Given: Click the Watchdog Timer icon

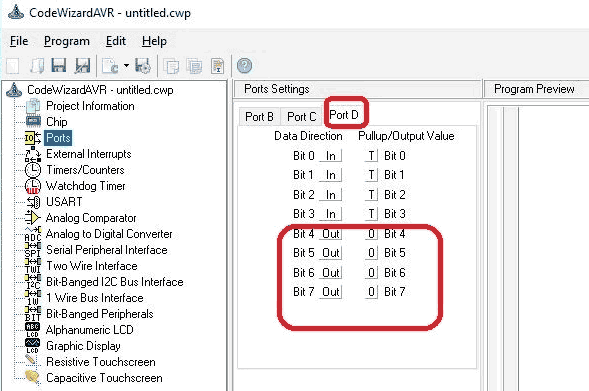Looking at the screenshot, I should pyautogui.click(x=33, y=186).
